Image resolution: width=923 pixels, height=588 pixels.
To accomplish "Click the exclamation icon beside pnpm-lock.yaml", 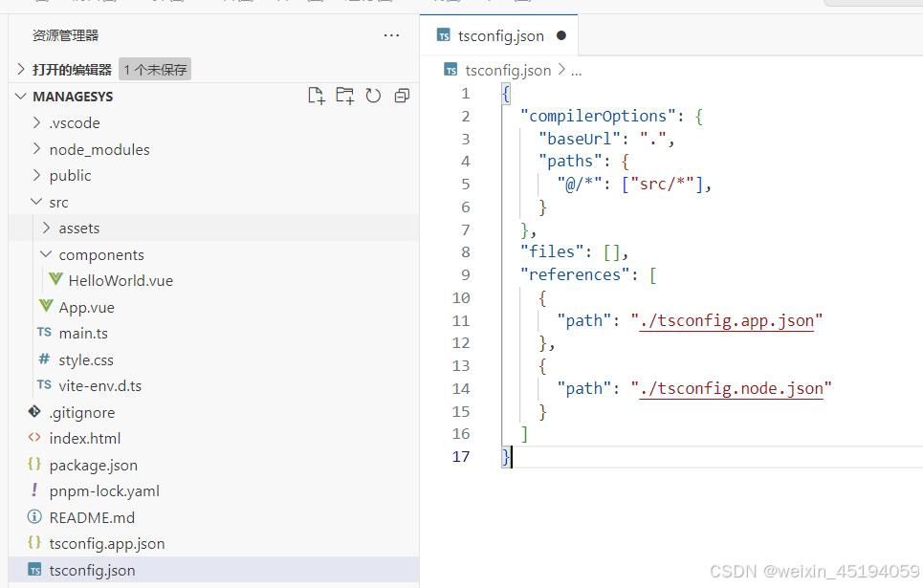I will [34, 490].
